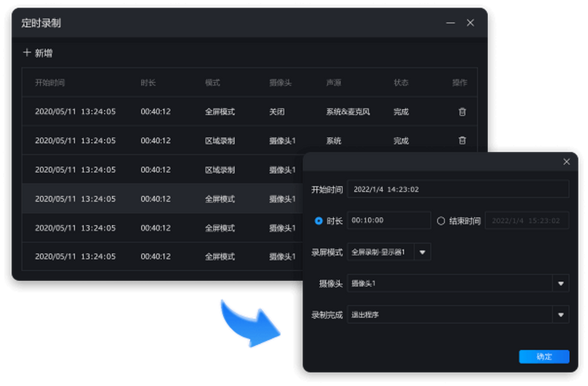Click the 时长 duration field 00:10:00

(389, 221)
